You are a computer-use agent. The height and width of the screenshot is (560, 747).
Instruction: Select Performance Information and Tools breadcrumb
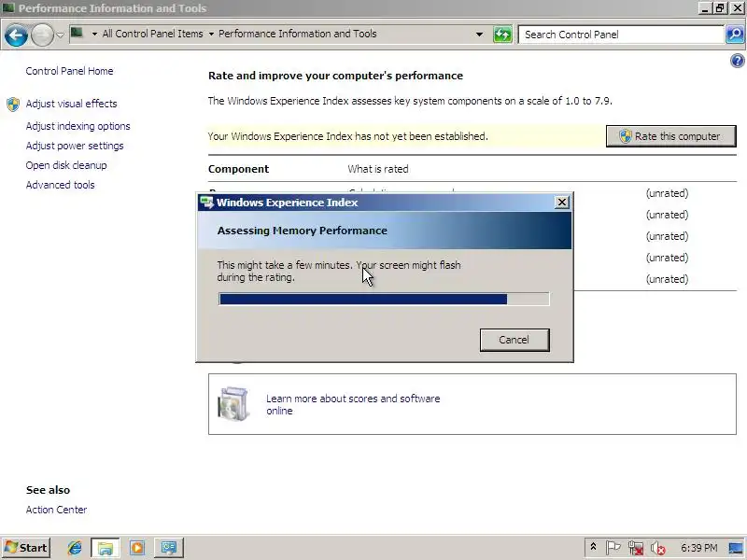(297, 34)
